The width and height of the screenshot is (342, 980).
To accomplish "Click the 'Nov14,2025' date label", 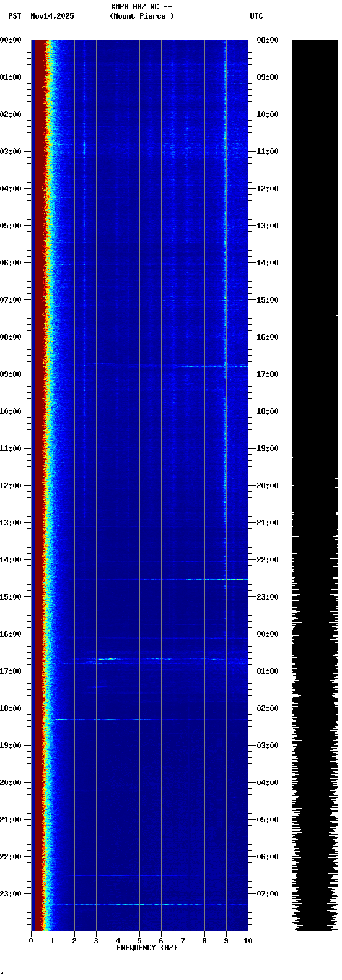I will tap(52, 16).
